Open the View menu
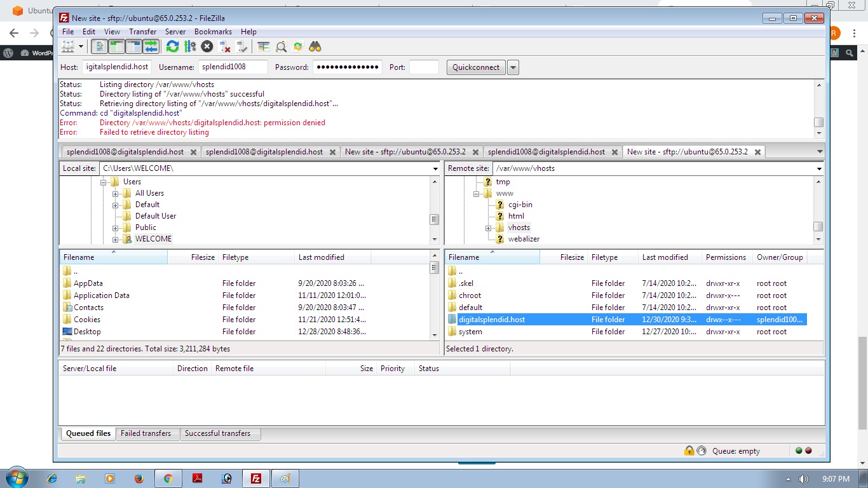868x488 pixels. [x=112, y=32]
